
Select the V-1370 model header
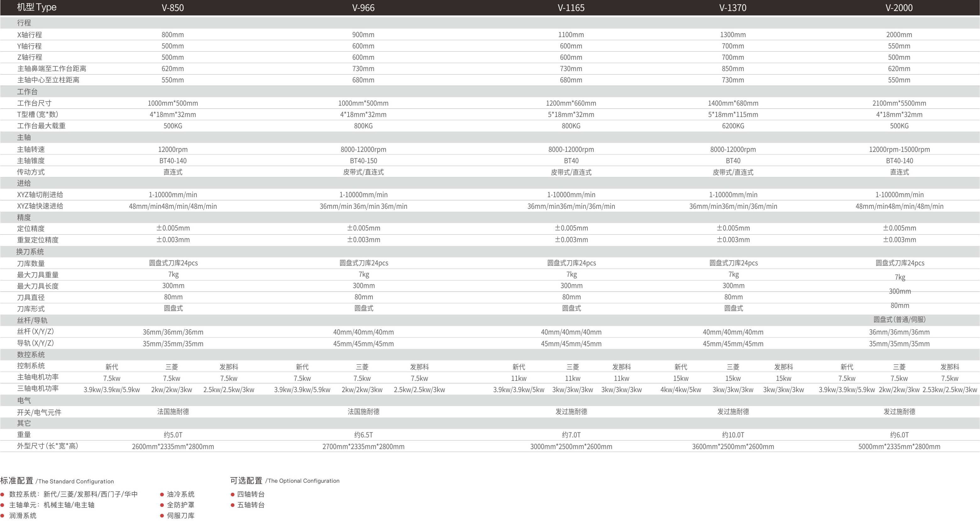click(x=733, y=8)
